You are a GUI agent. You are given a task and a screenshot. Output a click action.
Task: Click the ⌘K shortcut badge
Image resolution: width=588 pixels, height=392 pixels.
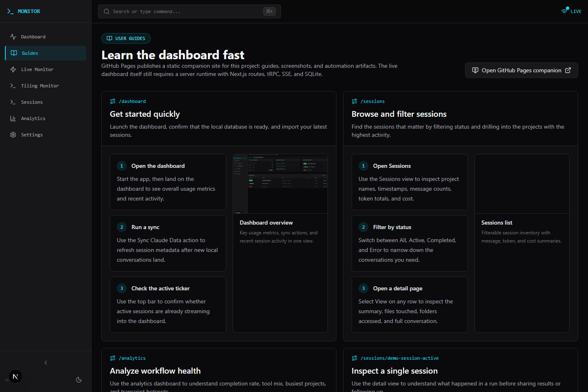[x=269, y=11]
